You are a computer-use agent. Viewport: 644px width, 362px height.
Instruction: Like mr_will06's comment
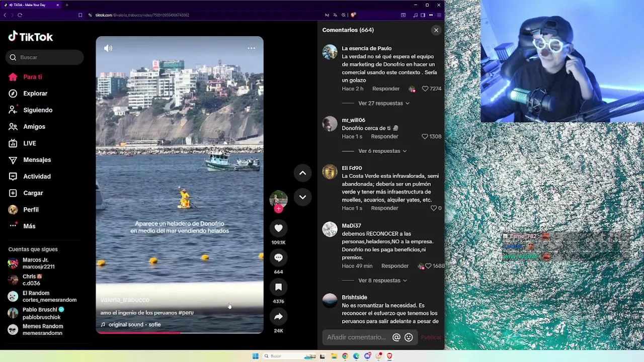[425, 136]
